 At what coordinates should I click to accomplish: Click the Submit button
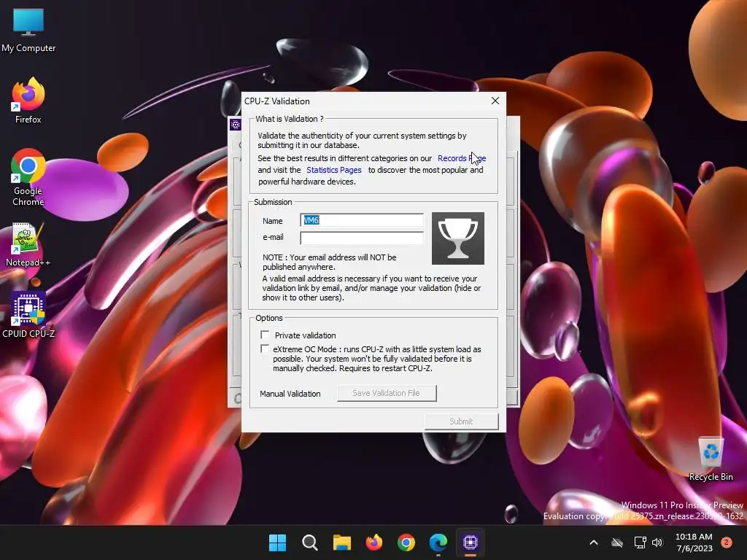[461, 421]
